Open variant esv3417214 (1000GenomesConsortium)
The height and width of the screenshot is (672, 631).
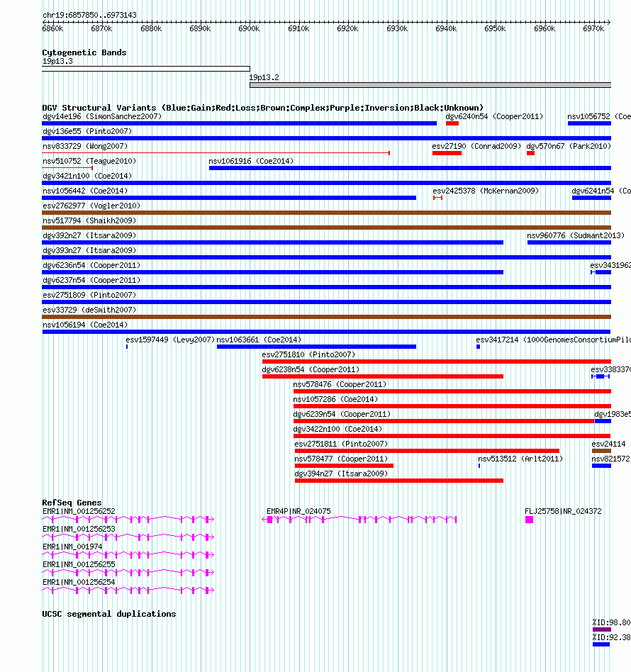(x=554, y=340)
